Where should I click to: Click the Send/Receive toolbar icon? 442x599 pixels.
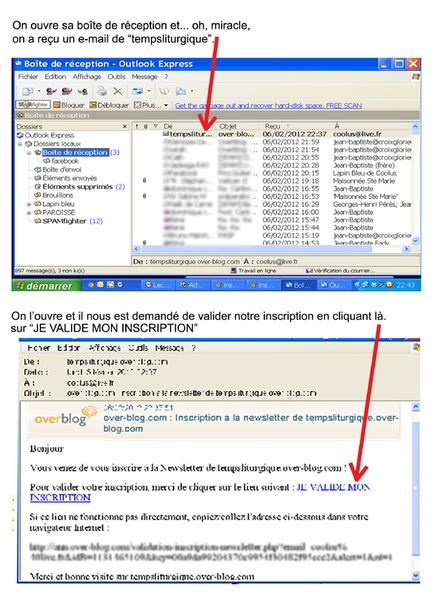[x=138, y=91]
